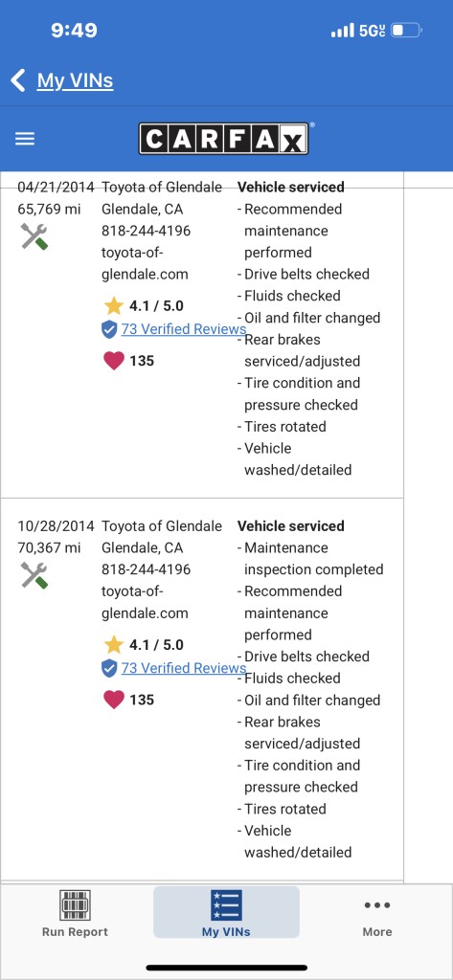This screenshot has width=453, height=980.
Task: Open 73 Verified Reviews in 04/21/2014 entry
Action: 183,329
